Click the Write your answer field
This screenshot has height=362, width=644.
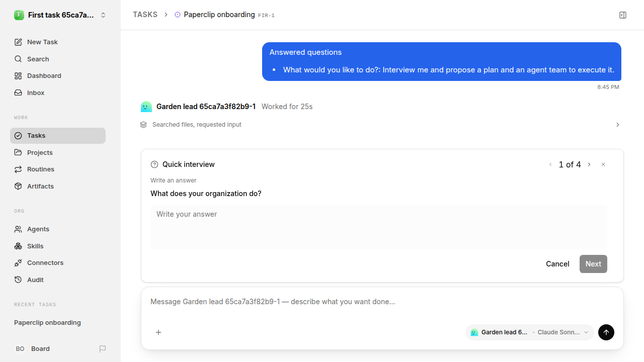point(378,226)
